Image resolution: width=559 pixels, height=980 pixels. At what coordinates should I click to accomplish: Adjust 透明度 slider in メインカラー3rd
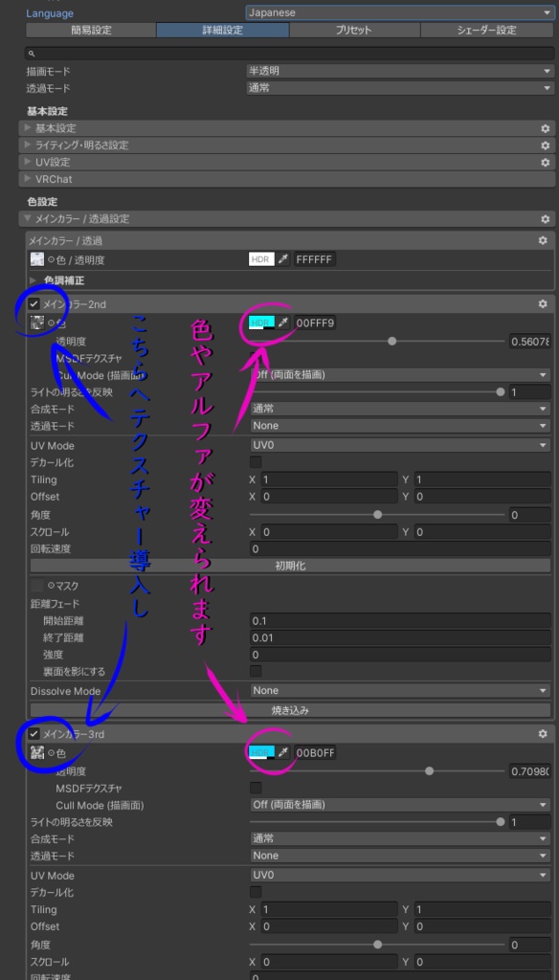tap(377, 770)
